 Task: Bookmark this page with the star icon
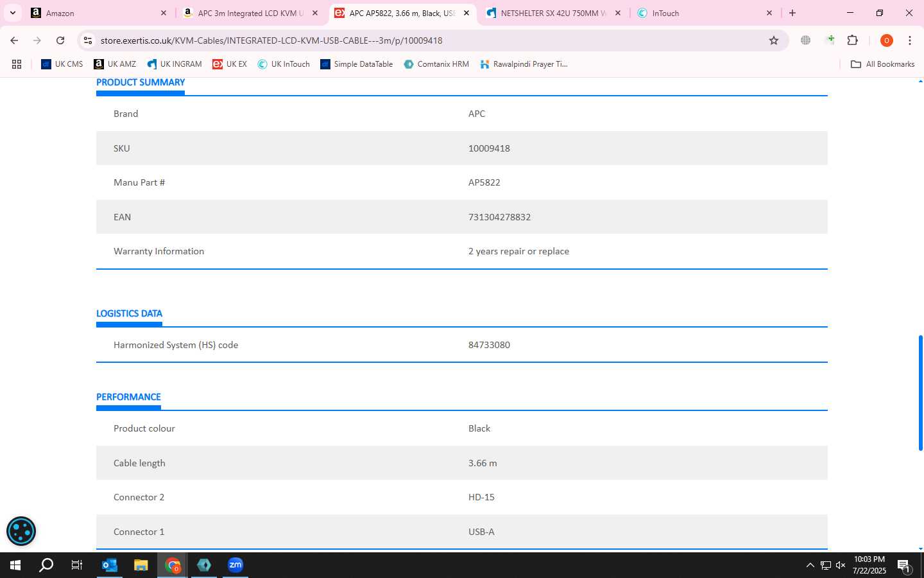[774, 40]
